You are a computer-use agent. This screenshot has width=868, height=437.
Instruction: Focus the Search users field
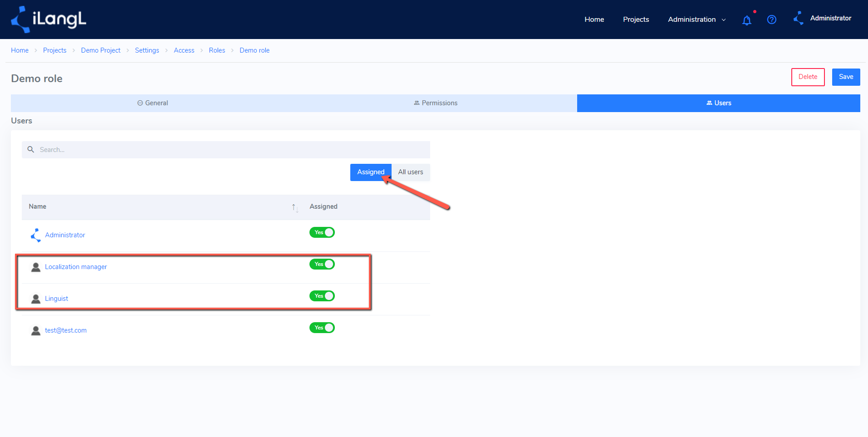(226, 150)
